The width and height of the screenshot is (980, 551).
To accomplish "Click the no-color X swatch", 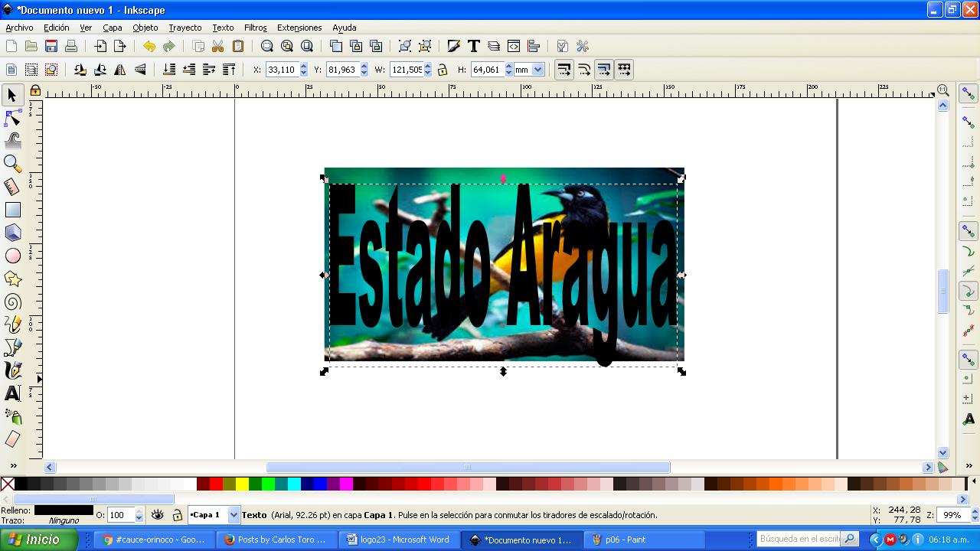I will [8, 484].
